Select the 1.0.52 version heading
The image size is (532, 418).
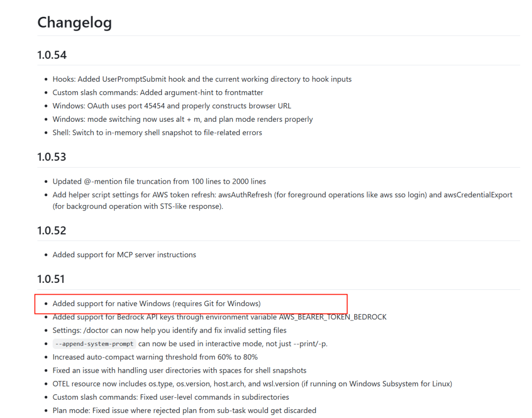click(52, 231)
